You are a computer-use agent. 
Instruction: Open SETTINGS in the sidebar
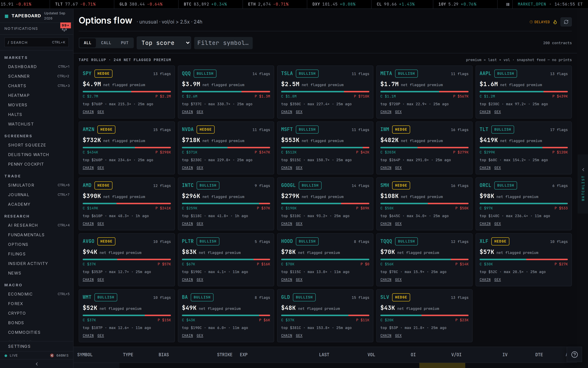[37, 346]
